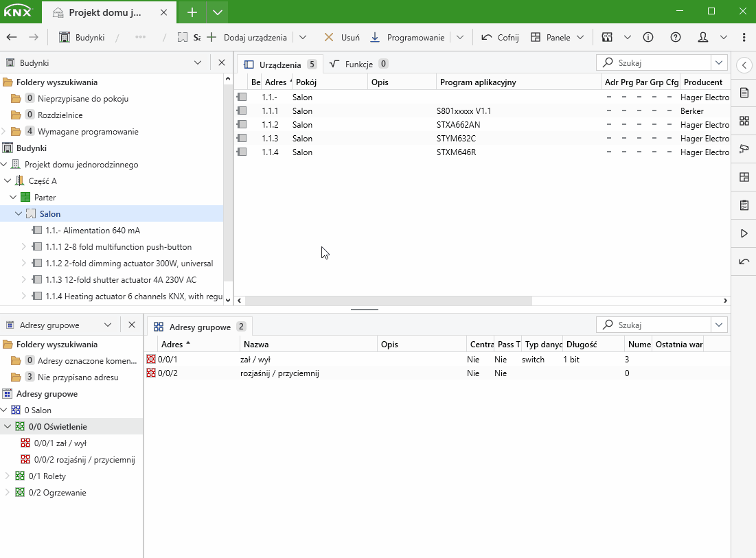Click the information circle icon in toolbar
Viewport: 756px width, 558px height.
point(648,38)
